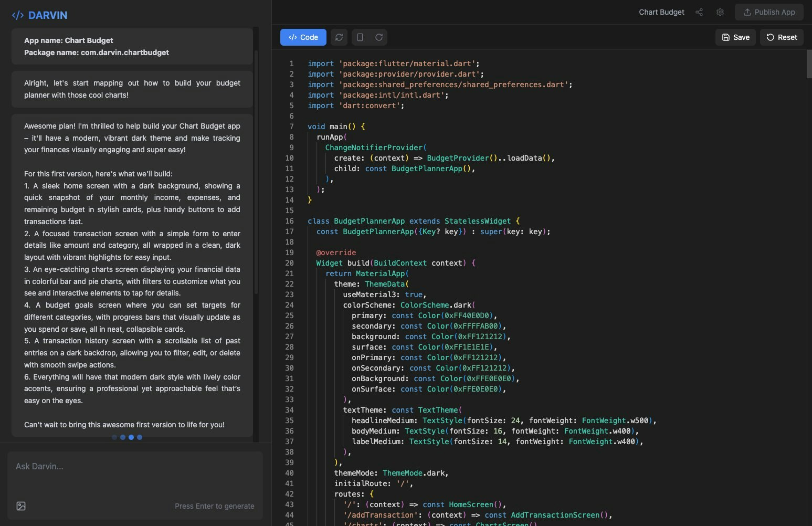This screenshot has height=526, width=812.
Task: Attach an image via the picture icon
Action: 21,506
